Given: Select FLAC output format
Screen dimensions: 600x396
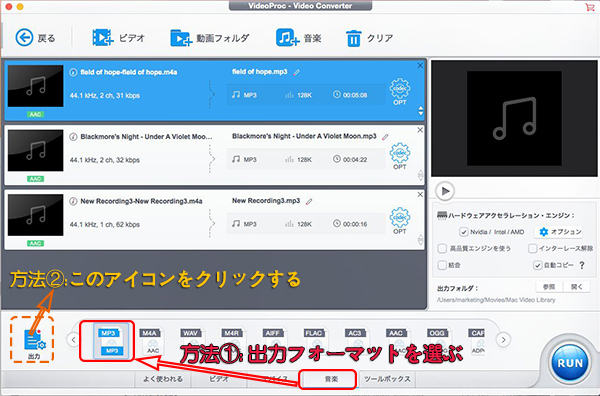Looking at the screenshot, I should point(315,341).
